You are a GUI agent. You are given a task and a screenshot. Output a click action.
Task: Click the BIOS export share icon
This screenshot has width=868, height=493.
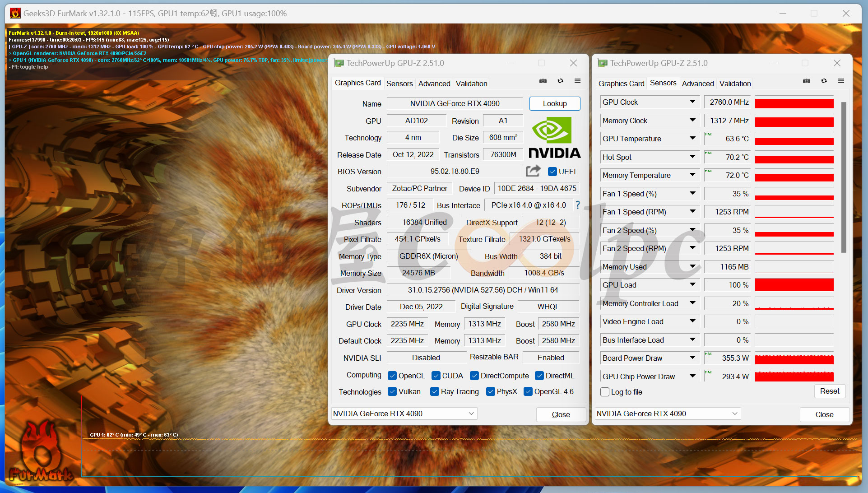click(534, 171)
